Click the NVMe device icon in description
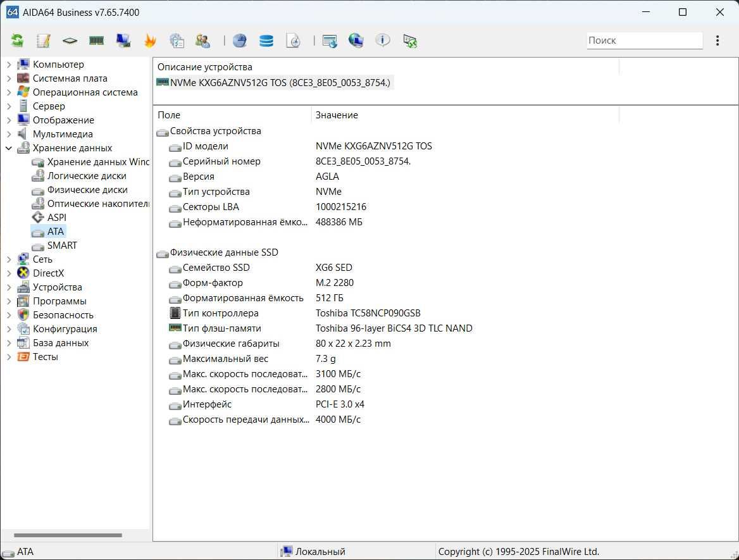Image resolution: width=739 pixels, height=560 pixels. 162,82
